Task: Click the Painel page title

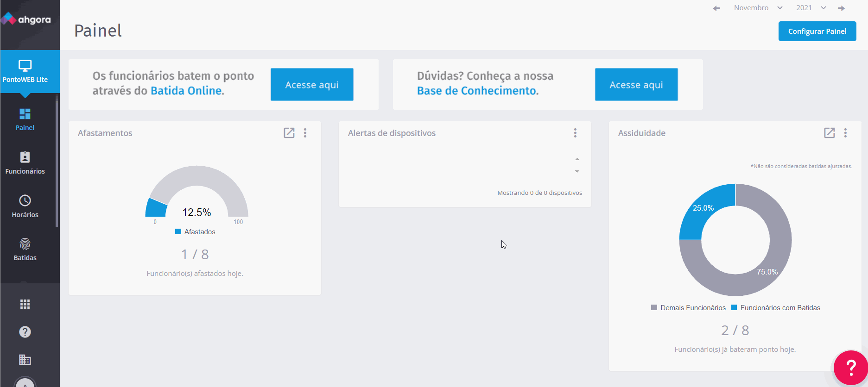Action: (98, 31)
